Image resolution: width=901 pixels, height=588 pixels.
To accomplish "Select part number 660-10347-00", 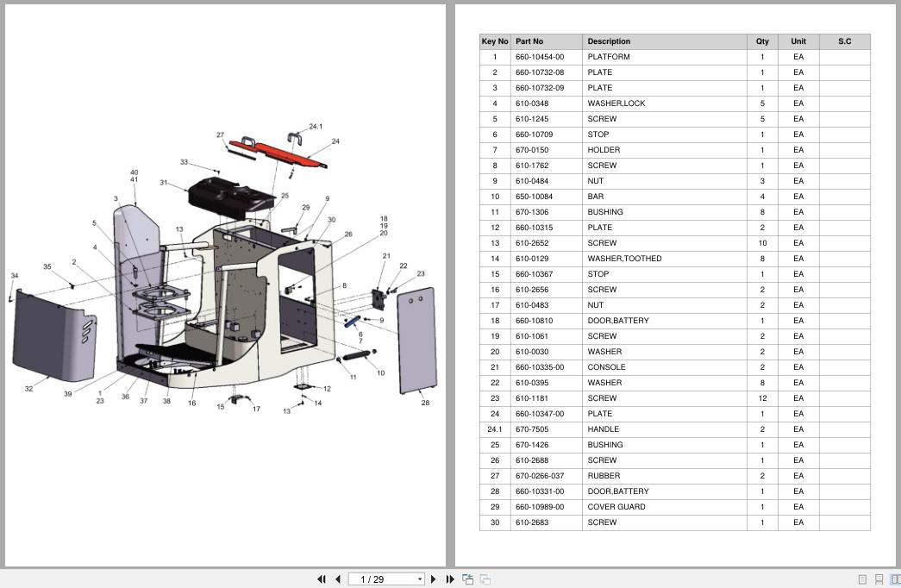I will 540,414.
